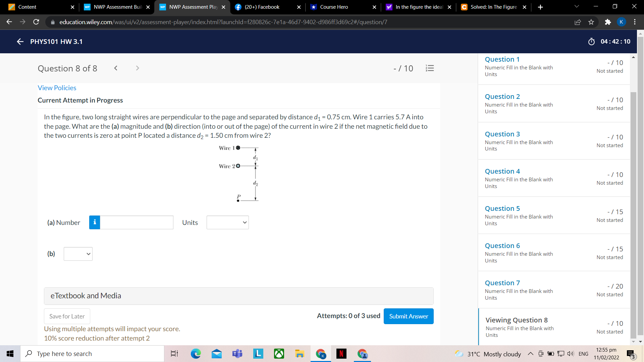This screenshot has height=362, width=644.
Task: Click Submit Answer button
Action: 409,316
